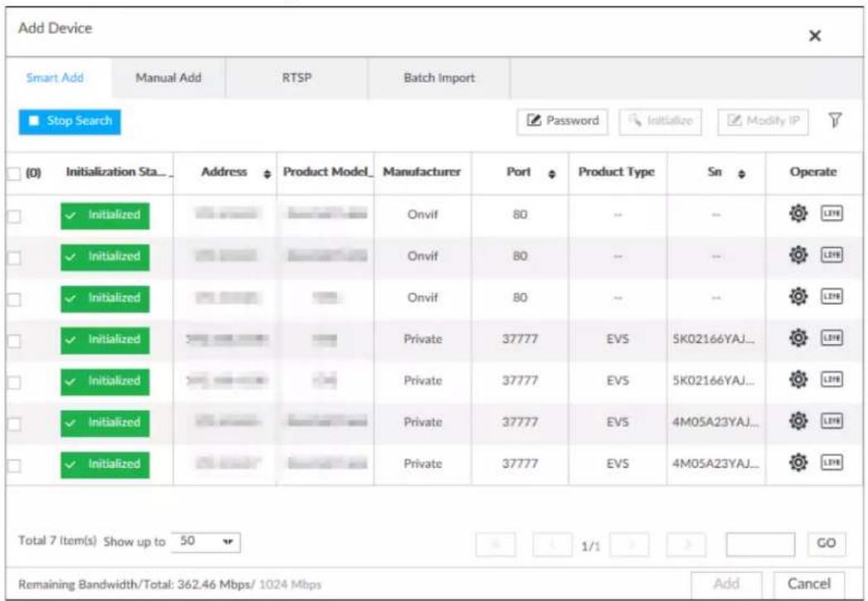The width and height of the screenshot is (868, 601).
Task: Click gear icon in first 4M05A23YAJ row
Action: click(x=798, y=421)
